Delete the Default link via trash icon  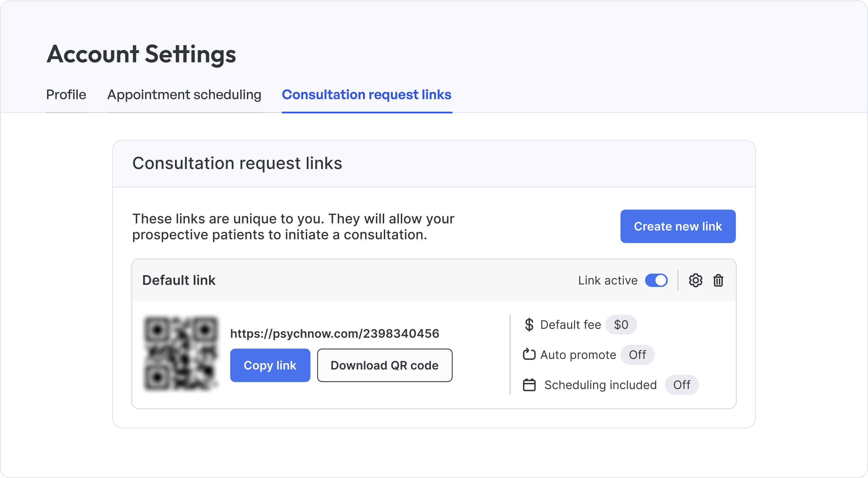click(x=718, y=281)
